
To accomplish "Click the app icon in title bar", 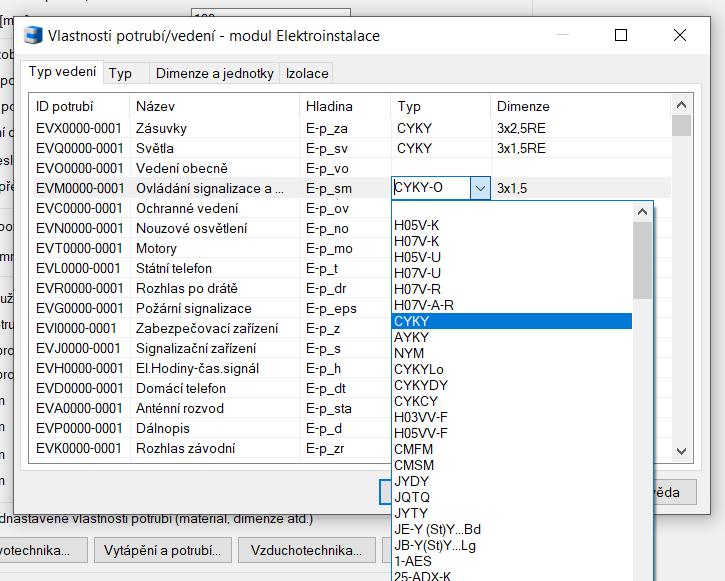I will pos(33,36).
